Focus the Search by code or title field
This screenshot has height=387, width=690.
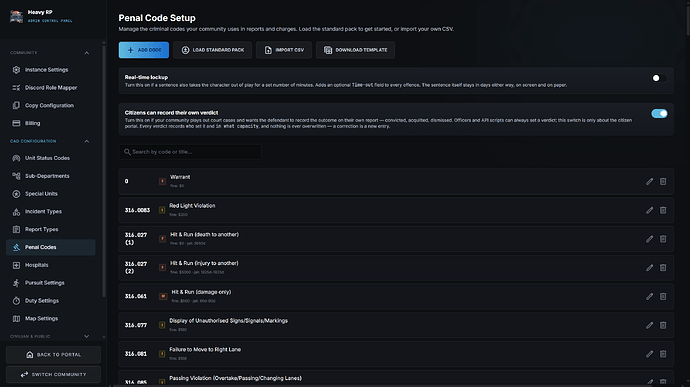pos(190,151)
